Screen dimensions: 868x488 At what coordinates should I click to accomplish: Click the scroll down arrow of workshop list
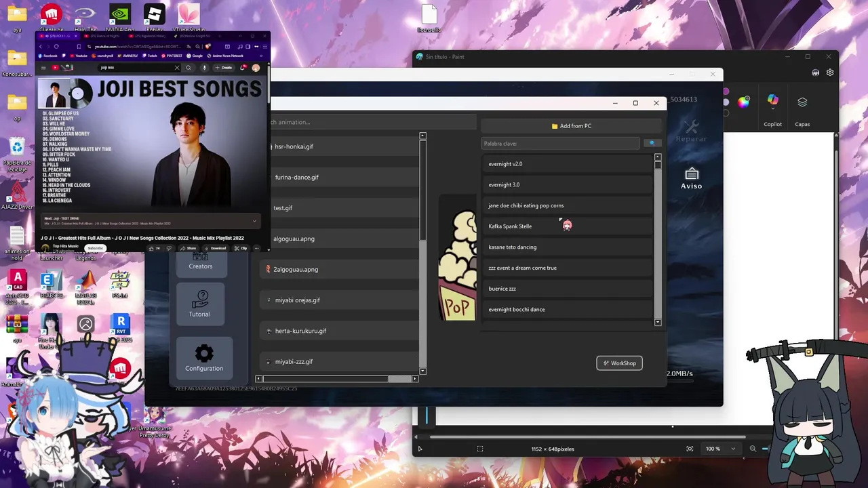[658, 323]
